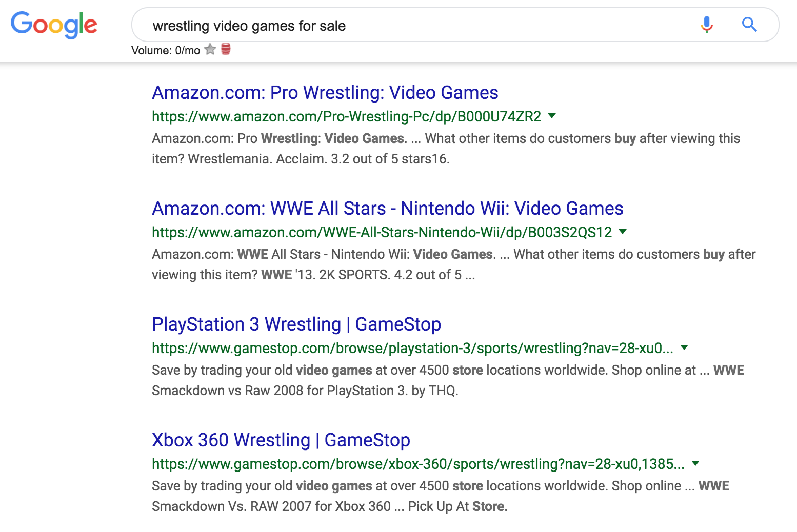Screen dimensions: 797x532
Task: Click the Google logo
Action: pyautogui.click(x=54, y=25)
